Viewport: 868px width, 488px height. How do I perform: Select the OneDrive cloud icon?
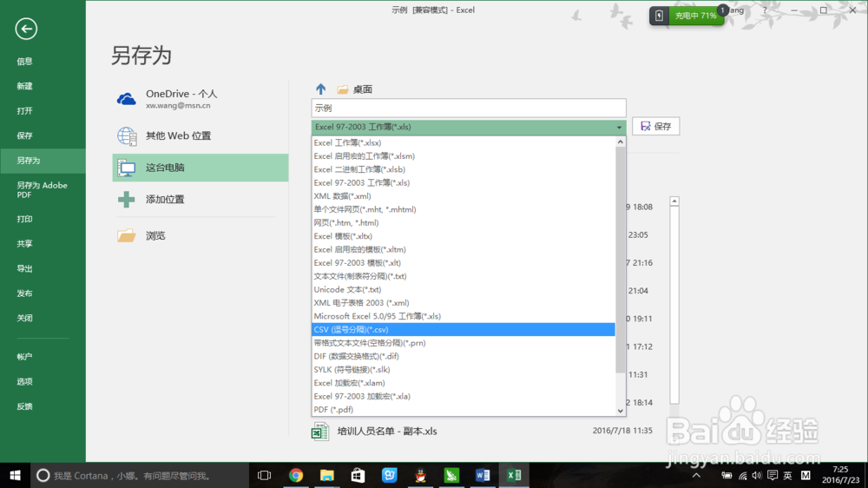pos(126,99)
